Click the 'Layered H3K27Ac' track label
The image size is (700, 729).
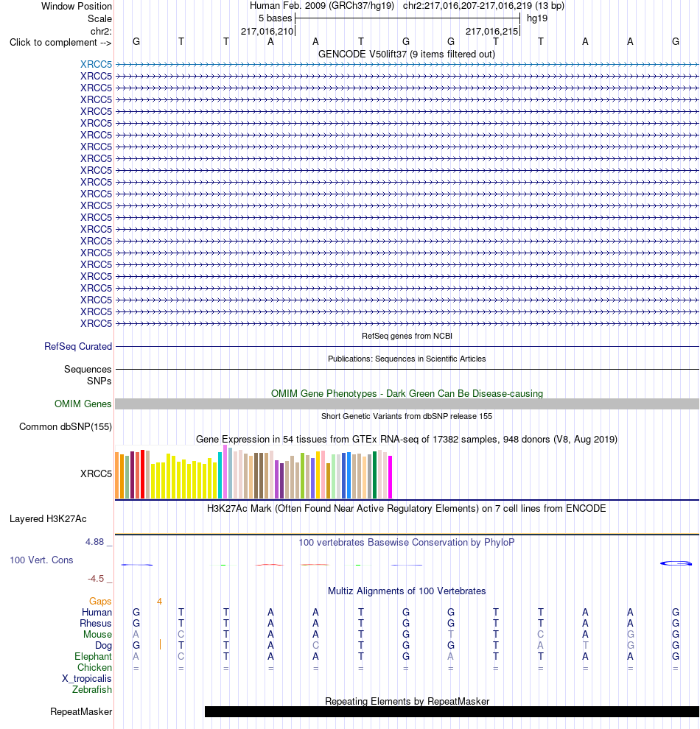click(48, 519)
